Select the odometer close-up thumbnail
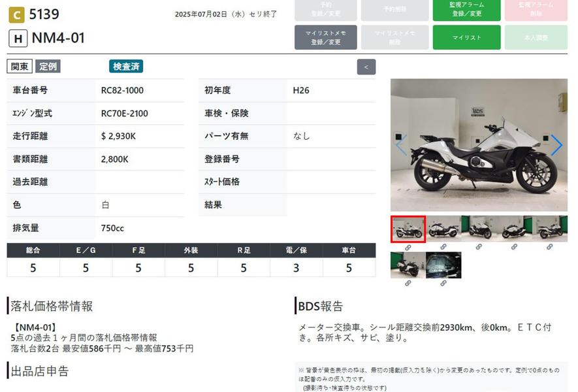The image size is (578, 392). 443,265
